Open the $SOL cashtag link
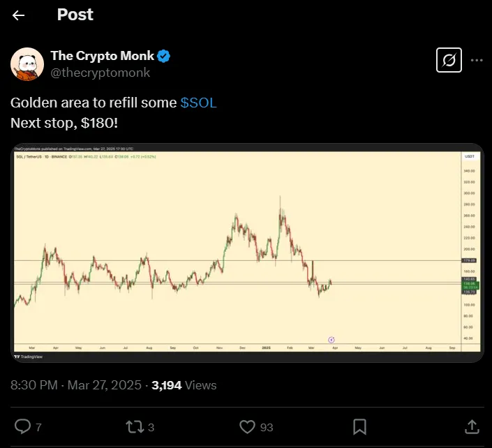The height and width of the screenshot is (448, 492). click(x=199, y=103)
